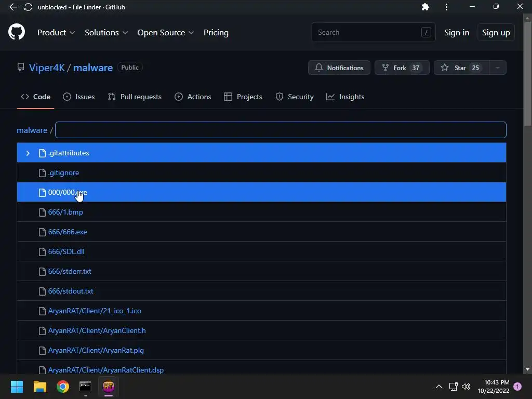Viewport: 532px width, 399px height.
Task: Open the Pull requests tab
Action: coord(135,97)
